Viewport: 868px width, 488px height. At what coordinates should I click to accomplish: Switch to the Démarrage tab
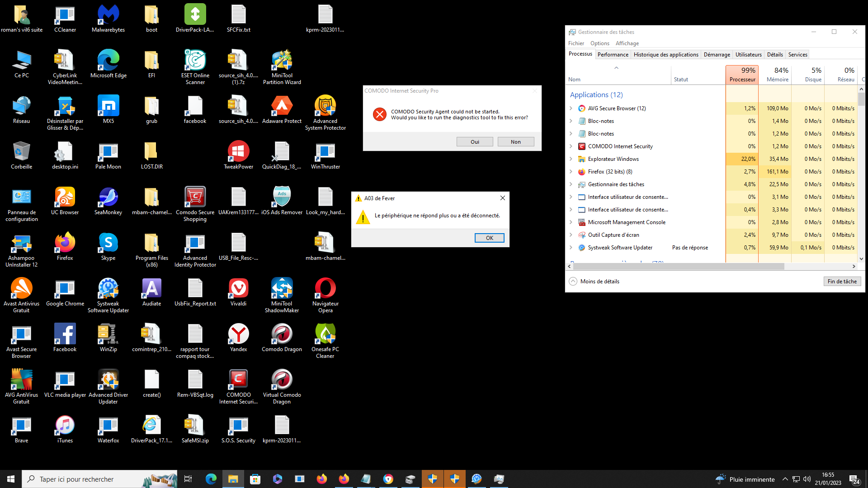point(717,55)
